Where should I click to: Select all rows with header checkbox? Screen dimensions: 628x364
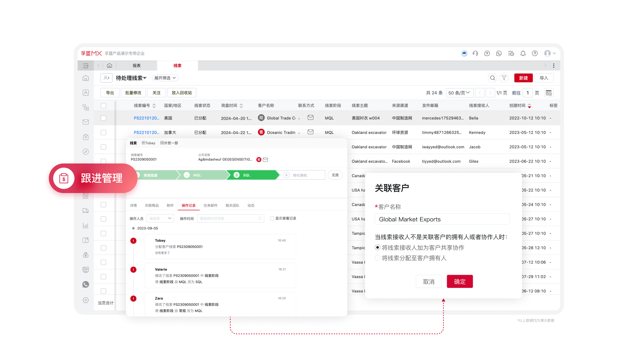coord(103,106)
